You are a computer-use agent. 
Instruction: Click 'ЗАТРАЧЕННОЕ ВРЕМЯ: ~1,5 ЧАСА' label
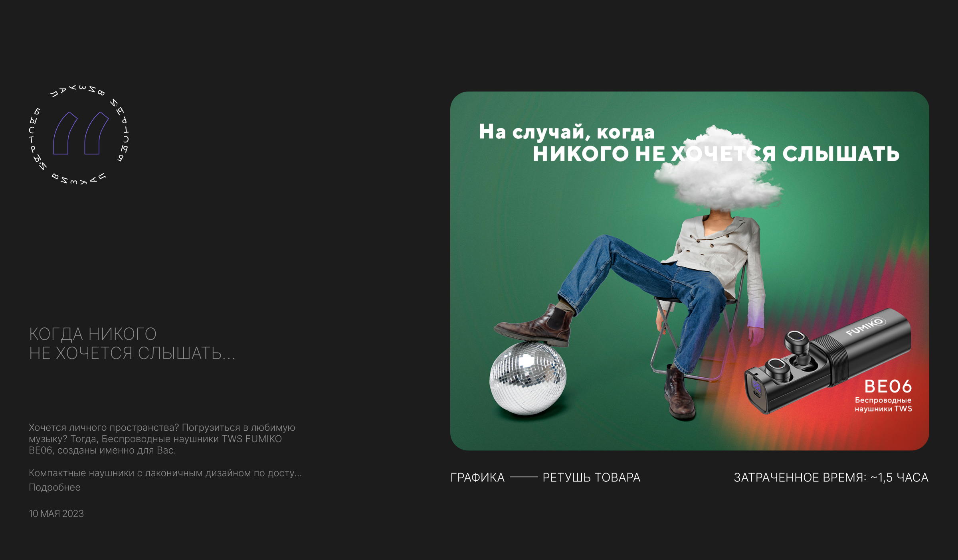[831, 477]
